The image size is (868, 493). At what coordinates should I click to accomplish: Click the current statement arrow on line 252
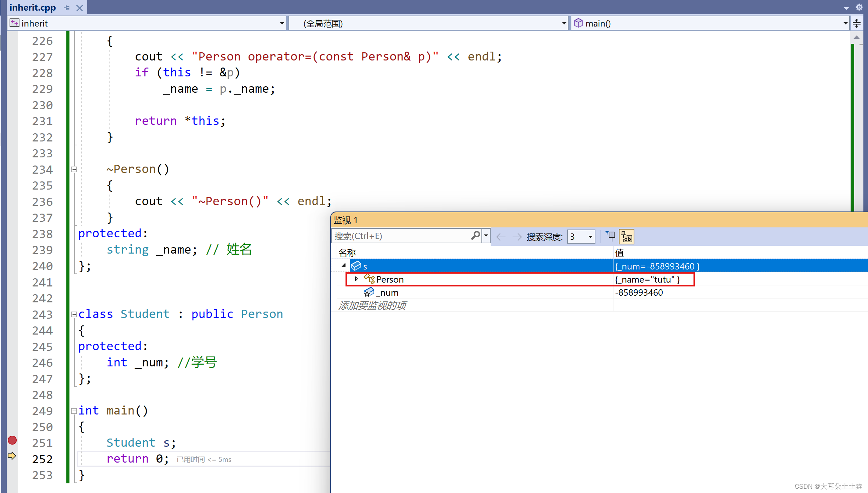12,456
